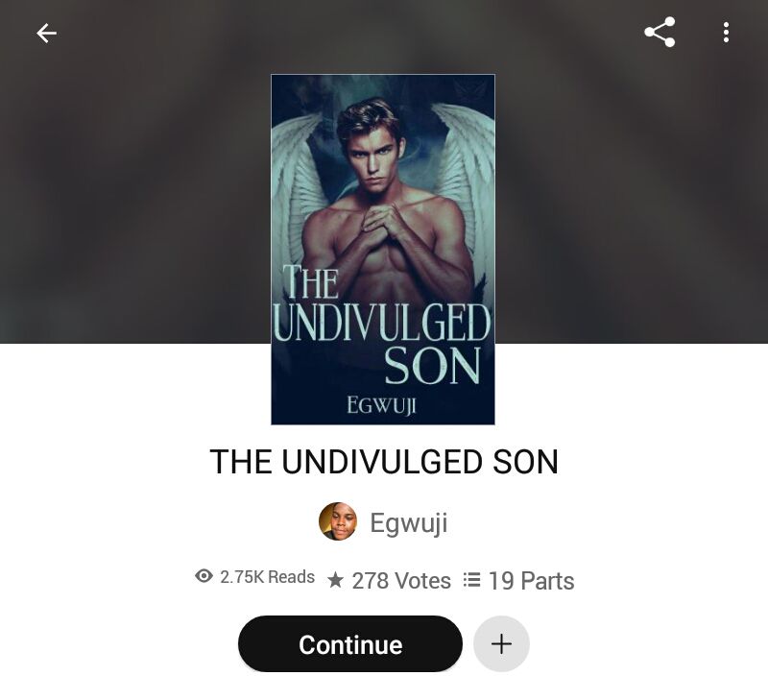Viewport: 768px width, 700px height.
Task: Open author Egwuji's profile avatar
Action: pos(338,521)
